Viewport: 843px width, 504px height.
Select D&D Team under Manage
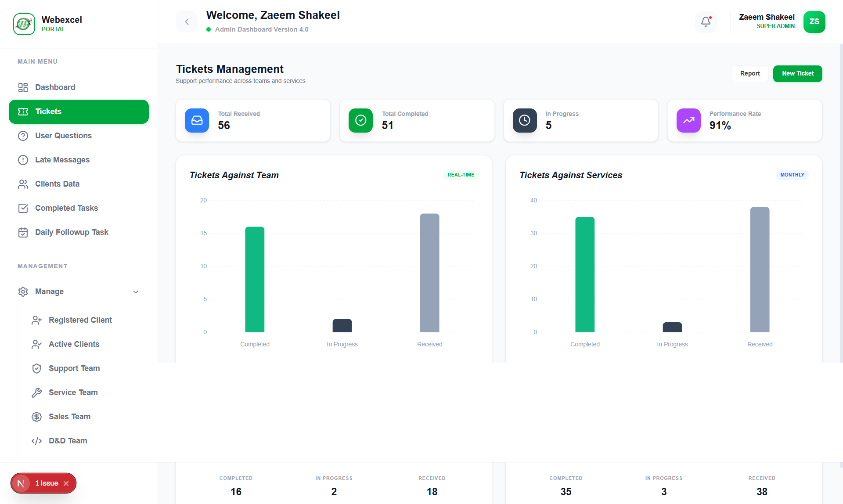(68, 441)
